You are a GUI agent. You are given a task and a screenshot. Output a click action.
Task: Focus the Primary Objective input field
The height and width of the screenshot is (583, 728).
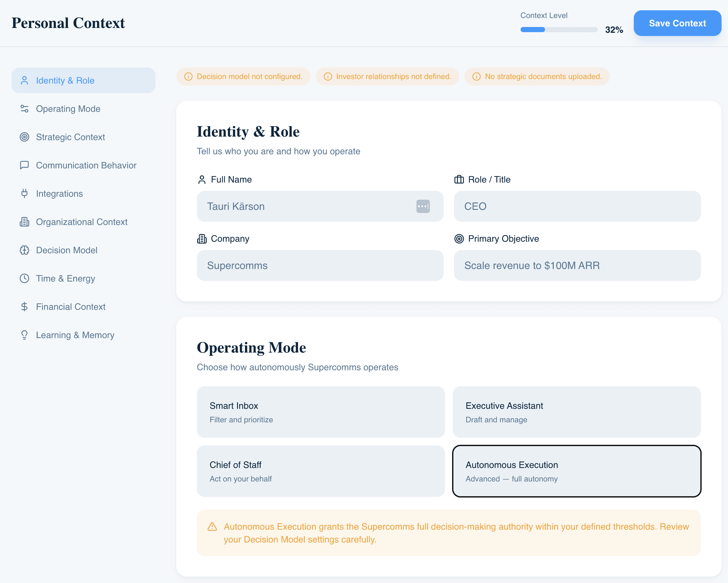pyautogui.click(x=577, y=265)
